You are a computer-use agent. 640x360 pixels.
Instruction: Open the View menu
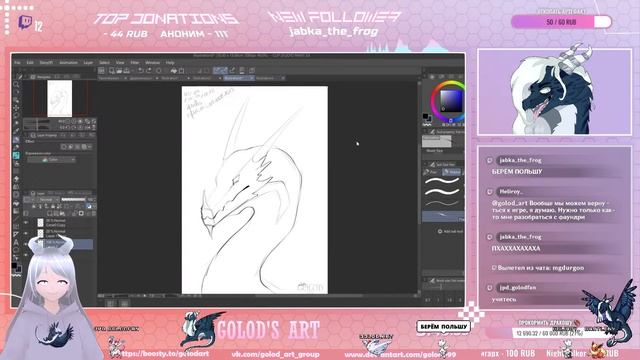(120, 63)
